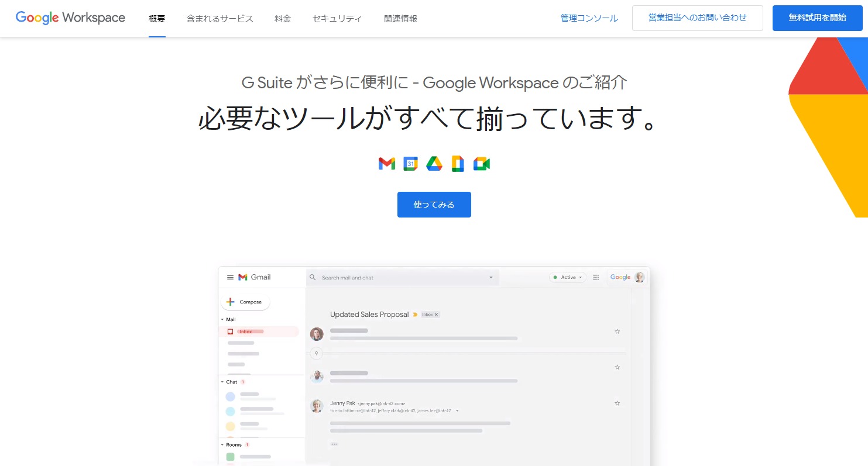Image resolution: width=868 pixels, height=466 pixels.
Task: Select the Inbox row in sidebar
Action: pyautogui.click(x=259, y=332)
